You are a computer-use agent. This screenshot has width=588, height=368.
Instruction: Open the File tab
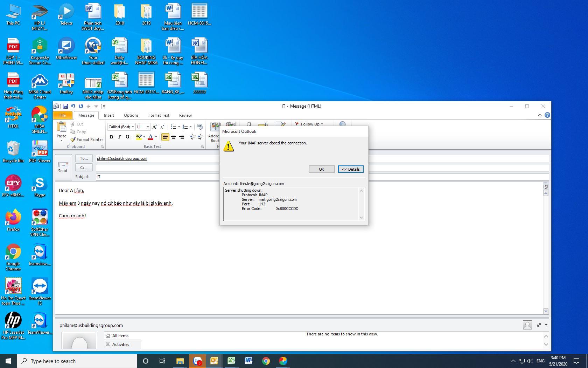pos(63,115)
